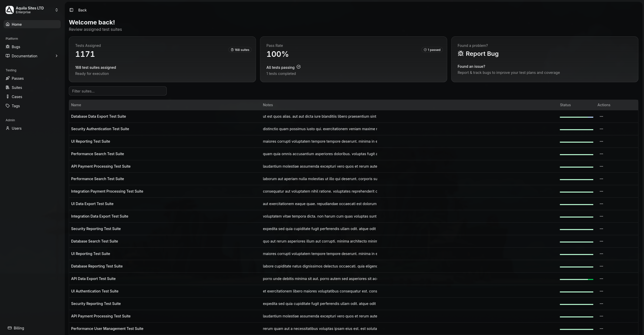Go to Cases in the sidebar
The image size is (644, 335).
17,97
